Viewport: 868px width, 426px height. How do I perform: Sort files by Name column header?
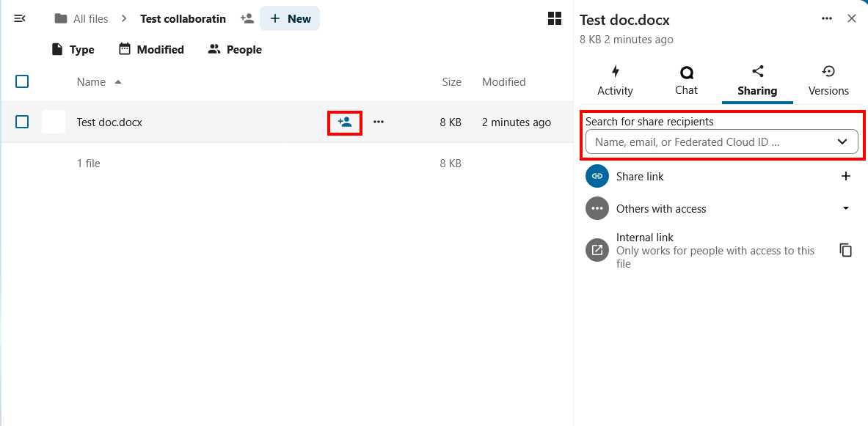[92, 82]
